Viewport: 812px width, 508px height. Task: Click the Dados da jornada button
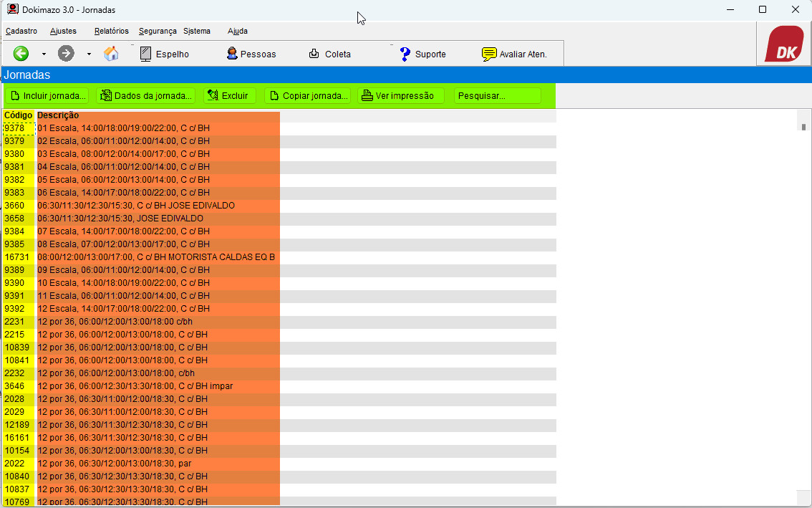(x=145, y=95)
